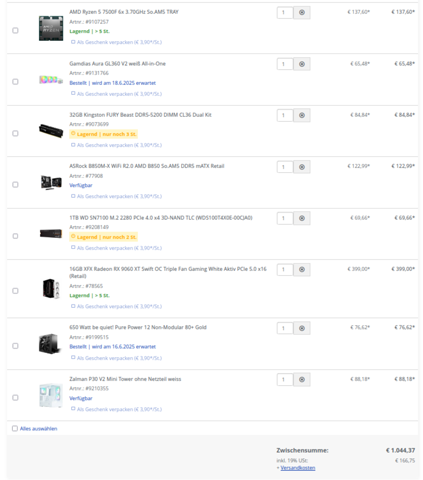Focus the quantity field for Gamdias cooler
Viewport: 423px width, 480px height.
(285, 64)
